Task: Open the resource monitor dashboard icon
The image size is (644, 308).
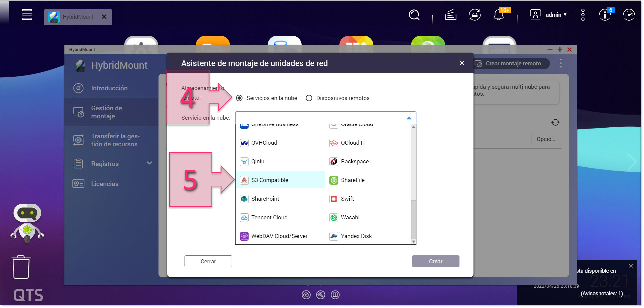Action: click(x=629, y=15)
